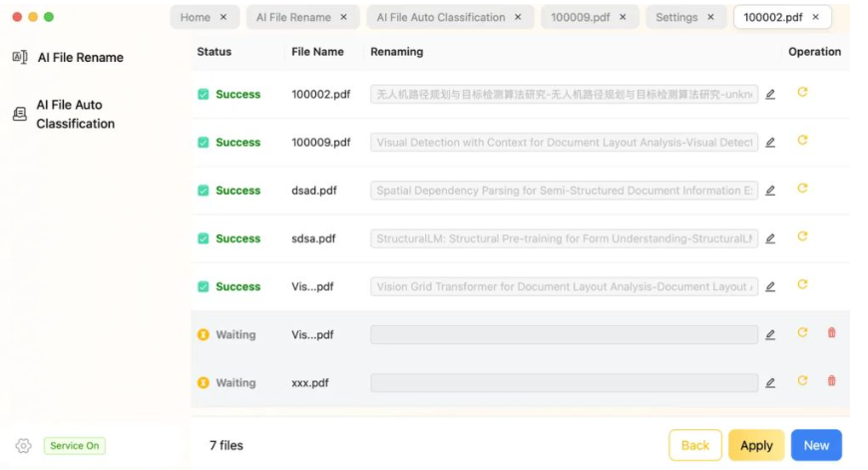868x470 pixels.
Task: Open AI File Rename in sidebar
Action: pyautogui.click(x=80, y=58)
